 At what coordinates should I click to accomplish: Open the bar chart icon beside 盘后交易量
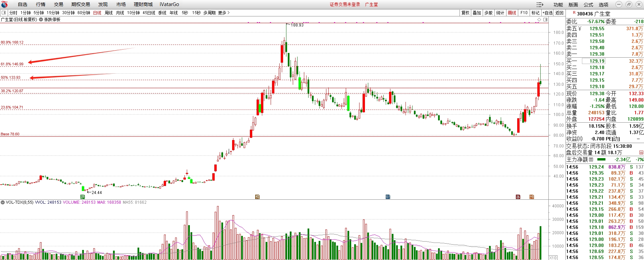click(x=641, y=152)
